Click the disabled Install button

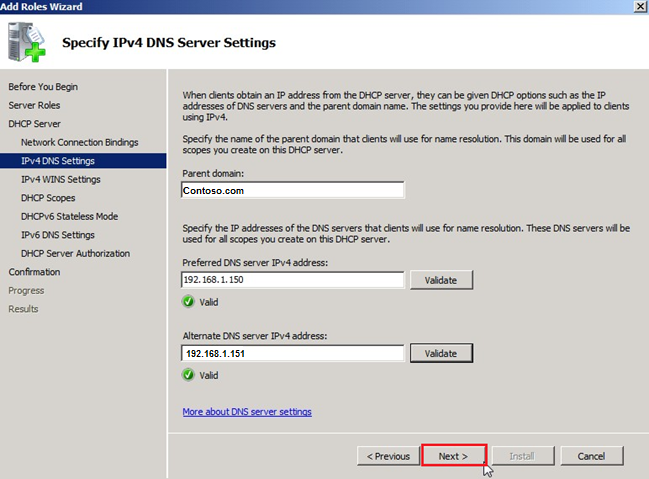click(x=523, y=456)
